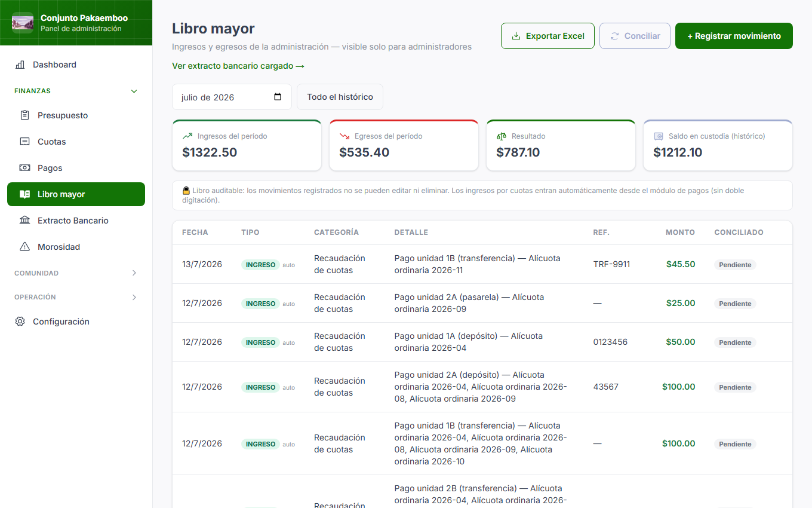This screenshot has width=812, height=508.
Task: Expand the COMUNIDAD section
Action: pos(76,273)
